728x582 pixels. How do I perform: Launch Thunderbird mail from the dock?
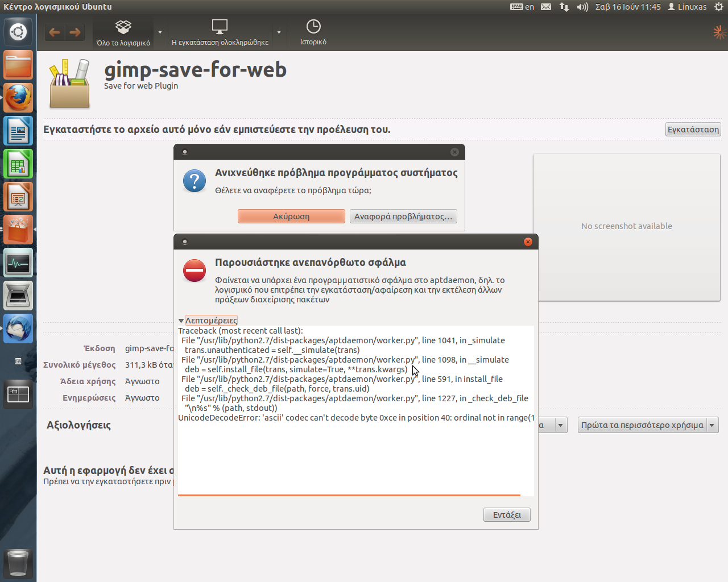(x=18, y=329)
